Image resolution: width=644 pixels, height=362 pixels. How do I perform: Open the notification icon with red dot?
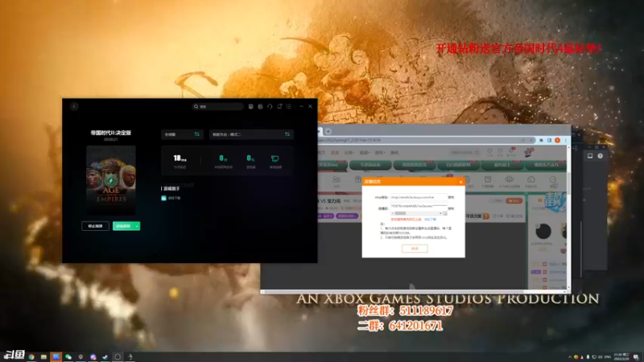point(279,106)
